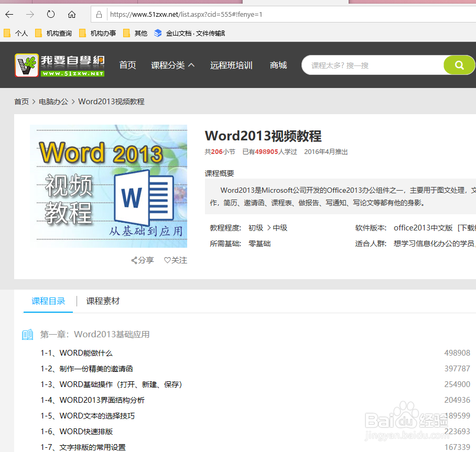Click the green search magnifier button
Screen dimensions: 476x452
459,65
